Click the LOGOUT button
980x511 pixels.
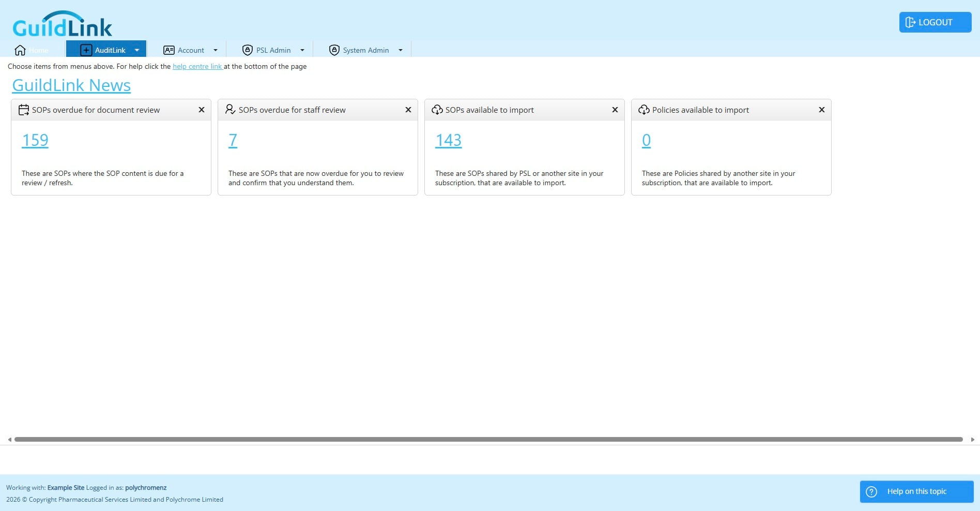936,22
